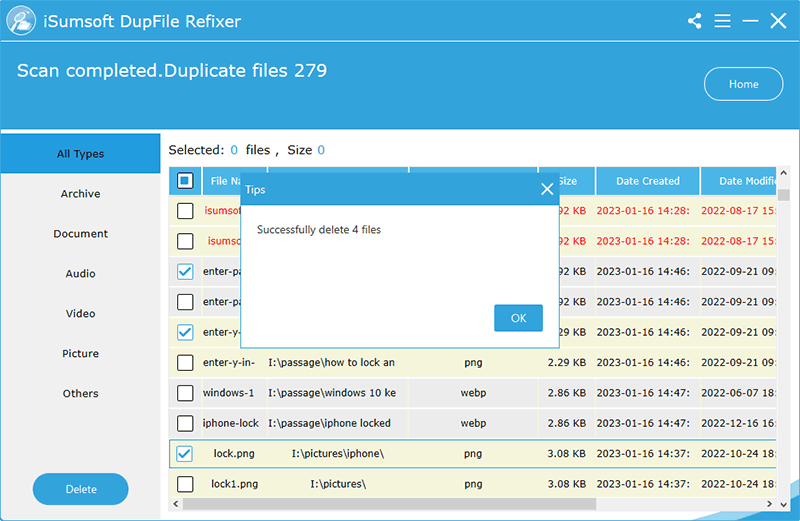This screenshot has width=800, height=521.
Task: Click the share icon in title bar
Action: point(695,21)
